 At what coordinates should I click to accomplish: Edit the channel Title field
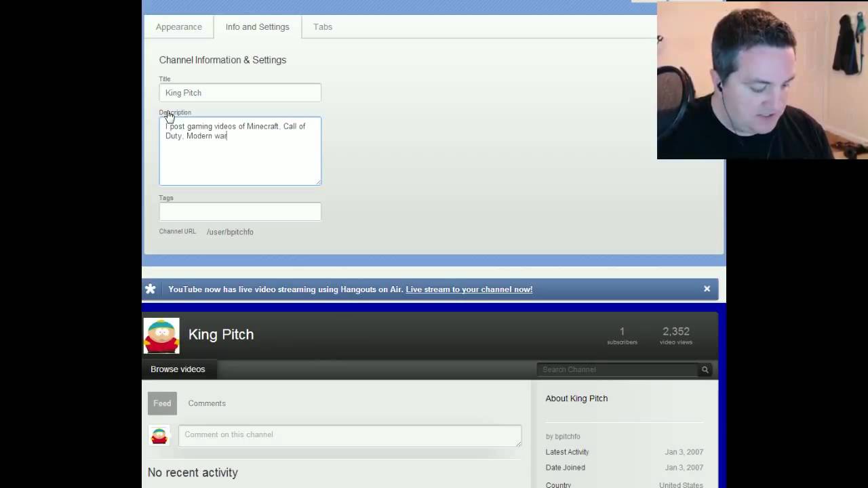(x=240, y=93)
